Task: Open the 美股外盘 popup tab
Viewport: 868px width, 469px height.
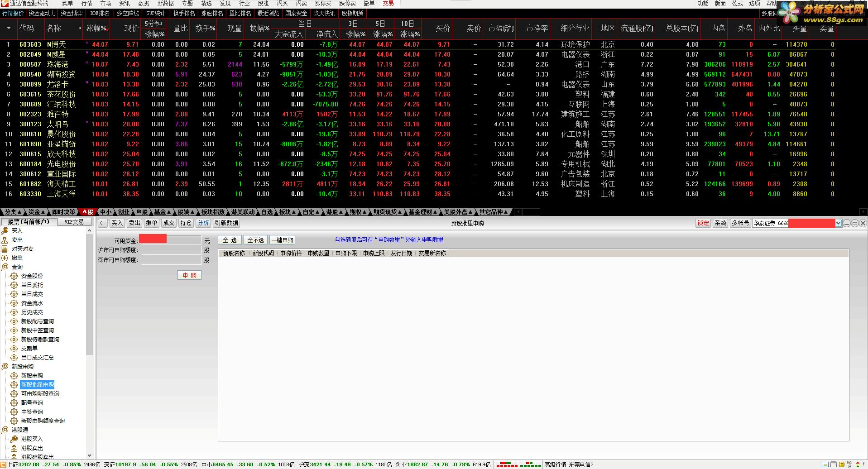Action: [x=458, y=212]
